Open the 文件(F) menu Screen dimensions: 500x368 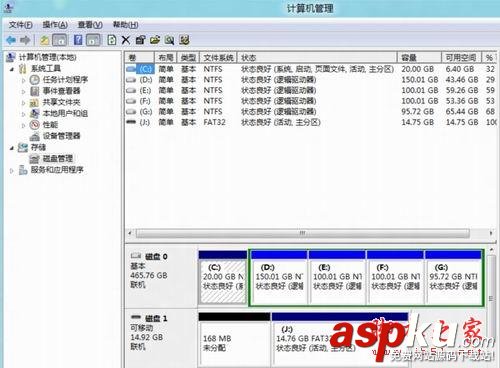(21, 25)
